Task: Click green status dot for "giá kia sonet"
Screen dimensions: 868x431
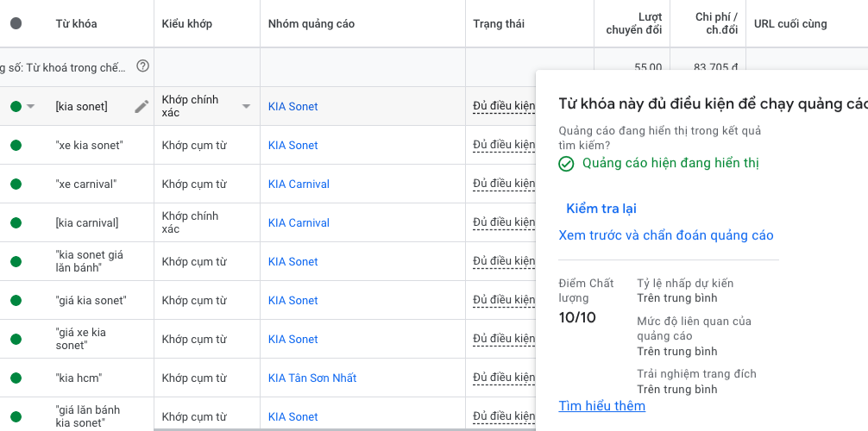Action: pos(16,301)
